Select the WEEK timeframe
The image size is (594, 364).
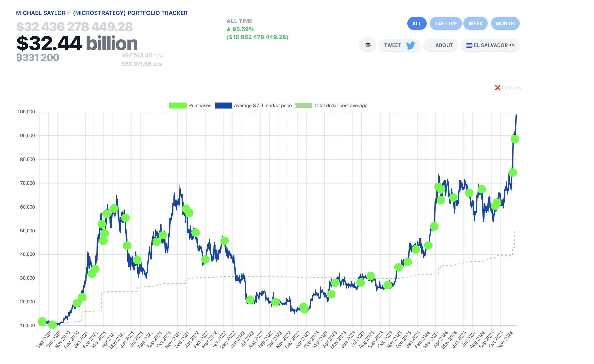click(x=475, y=23)
